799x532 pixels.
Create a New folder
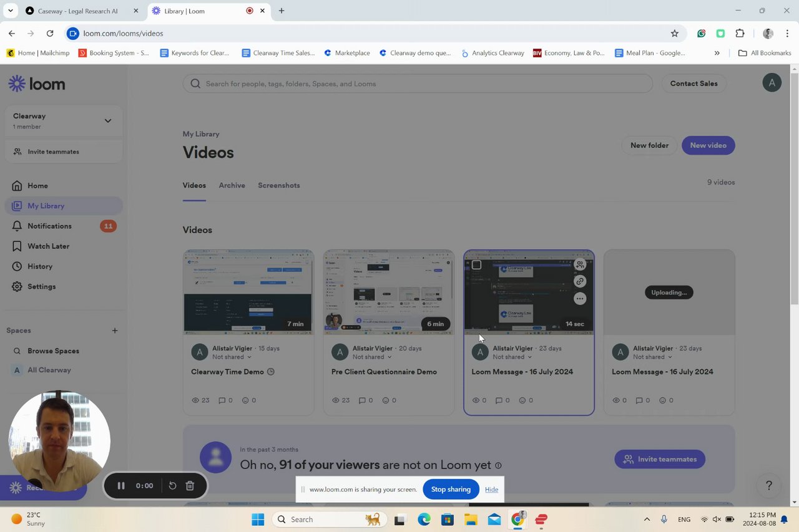(649, 145)
